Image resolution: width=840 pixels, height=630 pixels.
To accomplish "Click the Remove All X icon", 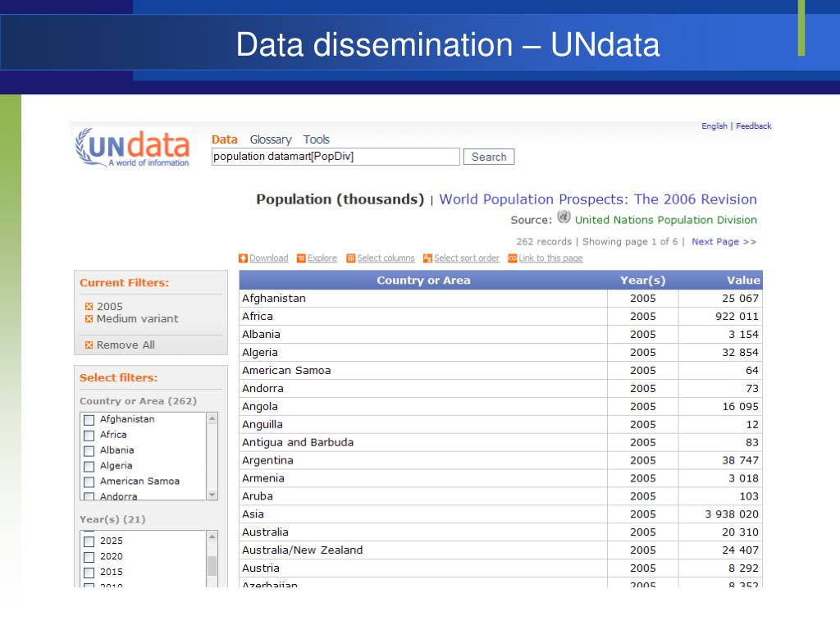I will 89,345.
